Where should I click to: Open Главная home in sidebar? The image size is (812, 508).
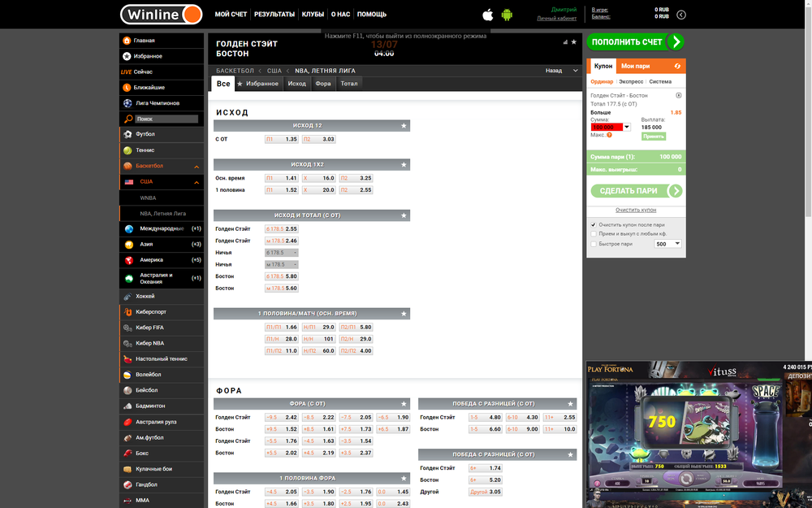[x=162, y=41]
